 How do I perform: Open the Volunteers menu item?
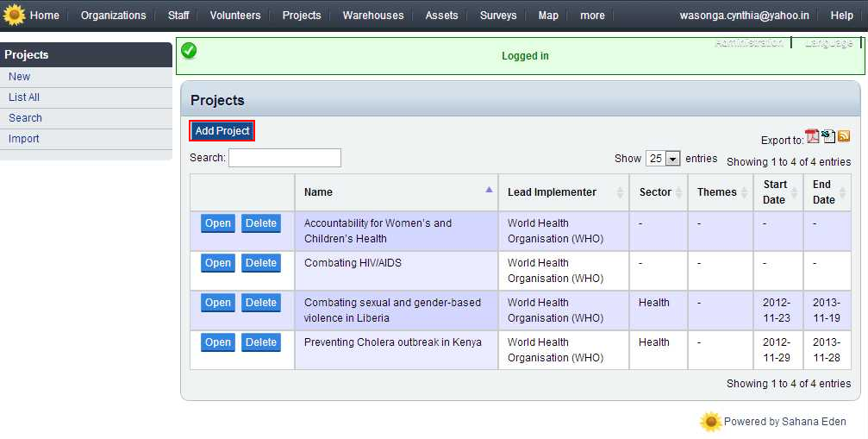point(235,16)
